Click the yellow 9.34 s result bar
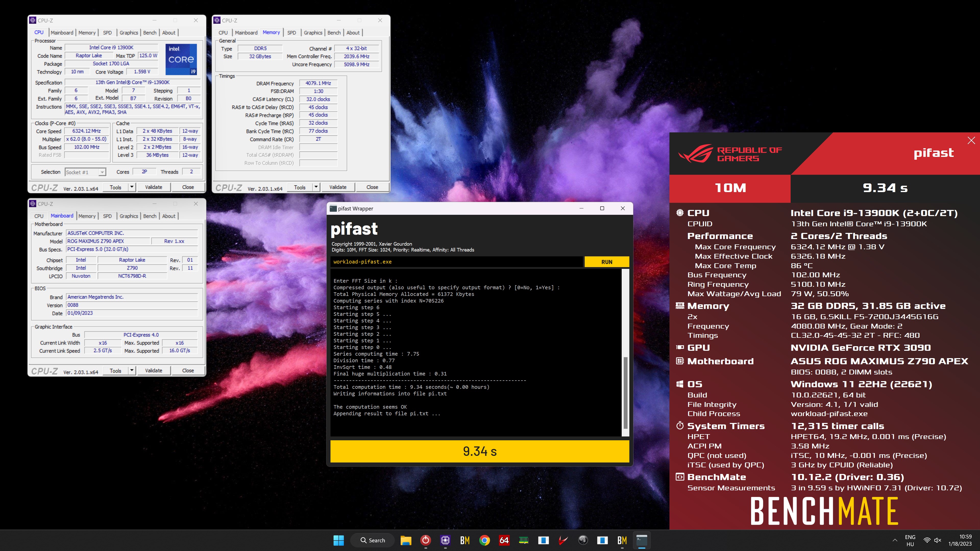980x551 pixels. [480, 451]
